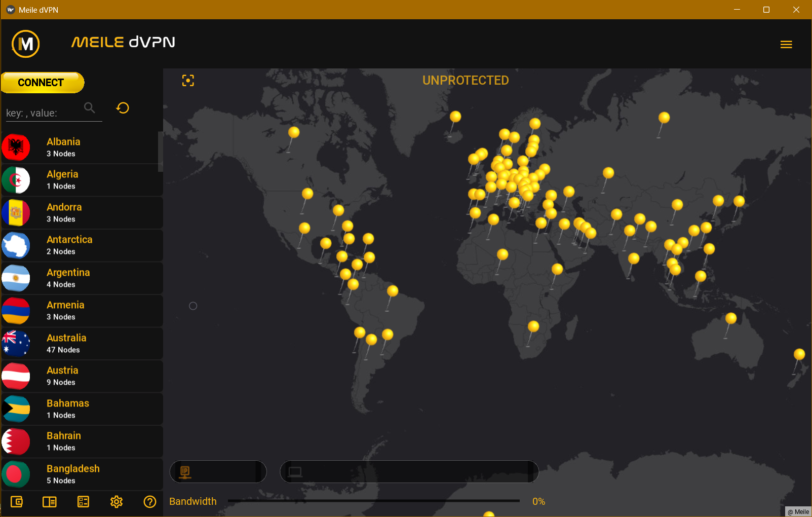Click the Iceland map pin

[455, 117]
